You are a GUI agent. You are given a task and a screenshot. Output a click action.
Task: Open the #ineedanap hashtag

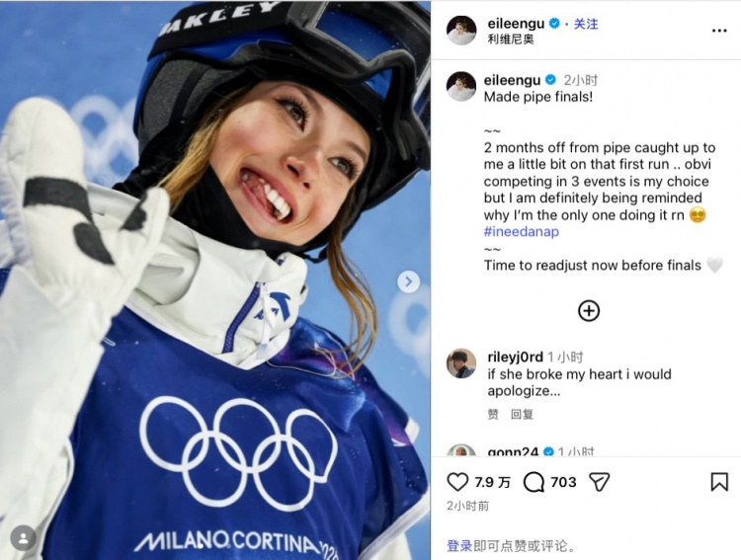tap(522, 231)
